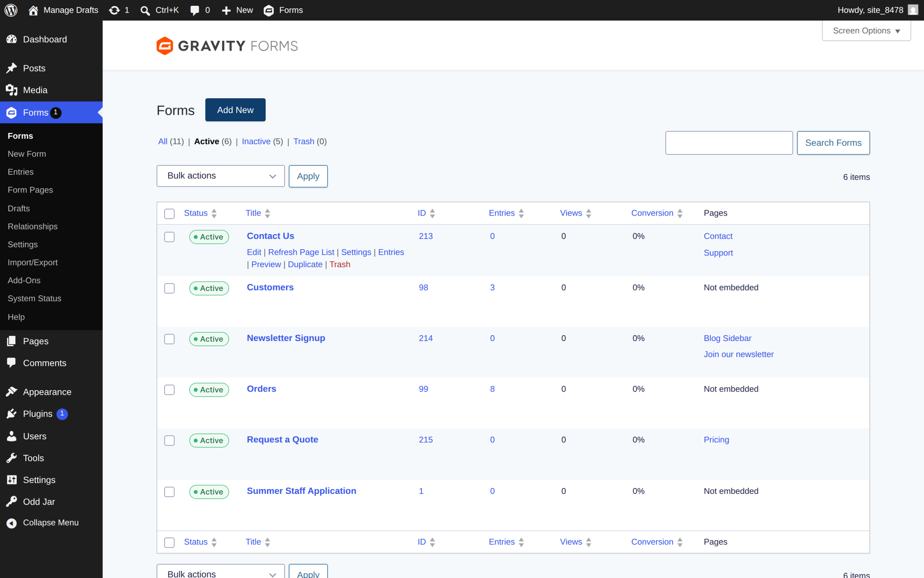
Task: Open the comments bubble in the admin bar
Action: click(x=195, y=10)
